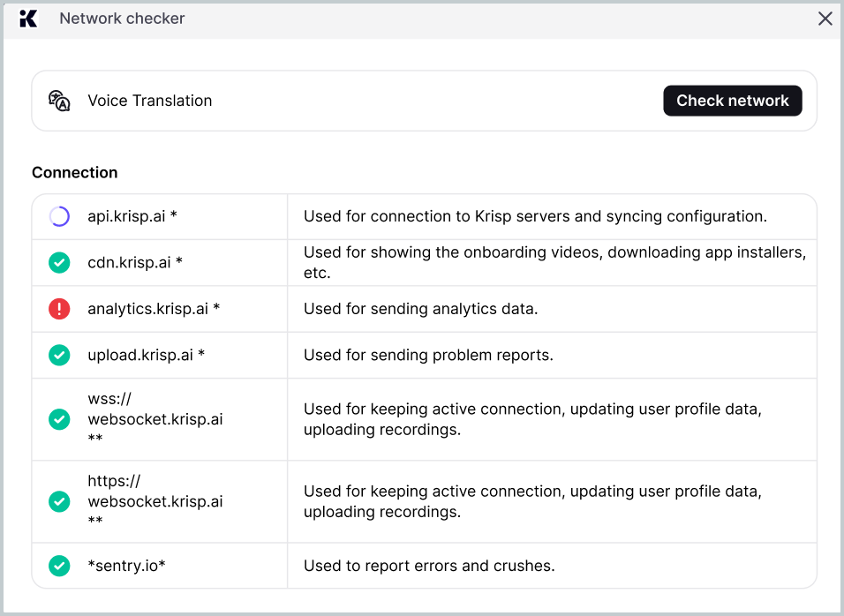Click the Krisp logo icon

pos(28,19)
